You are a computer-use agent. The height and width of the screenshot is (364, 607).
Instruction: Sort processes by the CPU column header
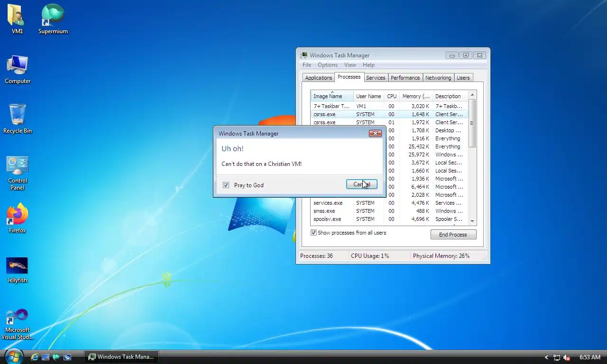pyautogui.click(x=392, y=96)
